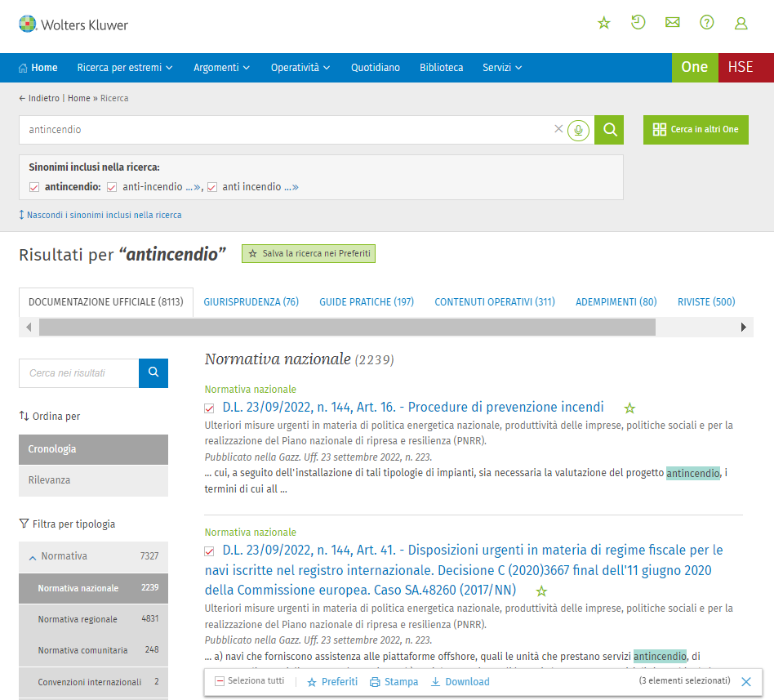Expand the 'Ricerca per estremi' menu

(125, 68)
